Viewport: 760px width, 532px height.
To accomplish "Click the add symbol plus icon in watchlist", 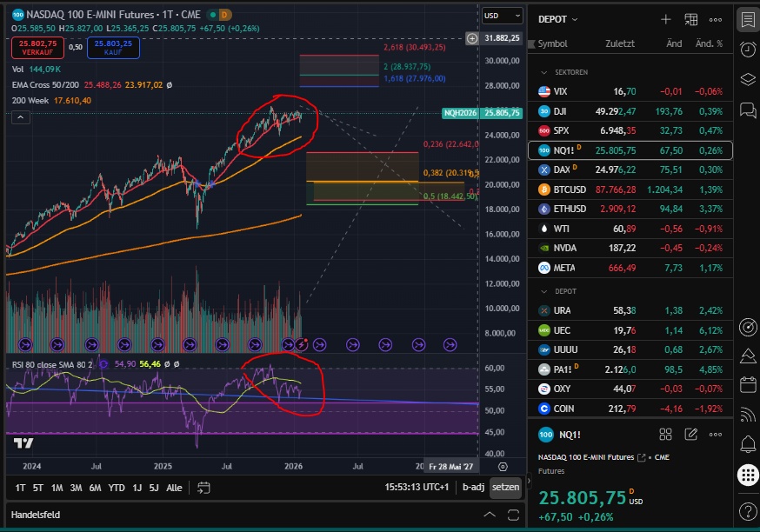I will [665, 19].
